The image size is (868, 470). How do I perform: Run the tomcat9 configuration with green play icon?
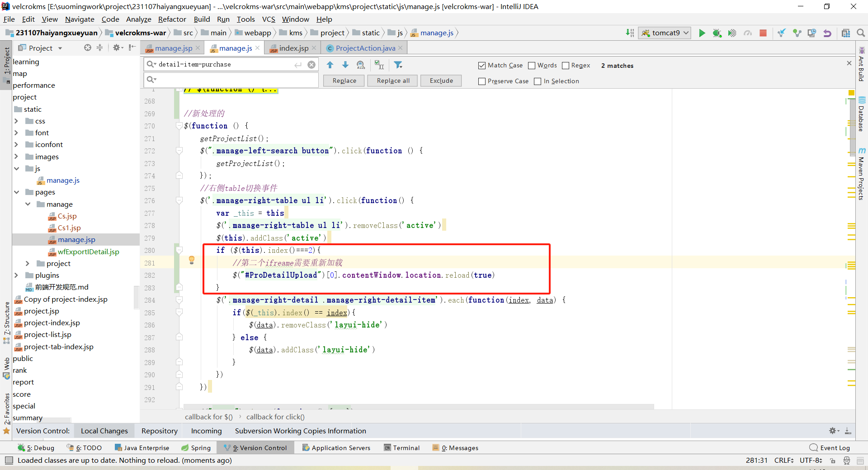click(x=702, y=33)
